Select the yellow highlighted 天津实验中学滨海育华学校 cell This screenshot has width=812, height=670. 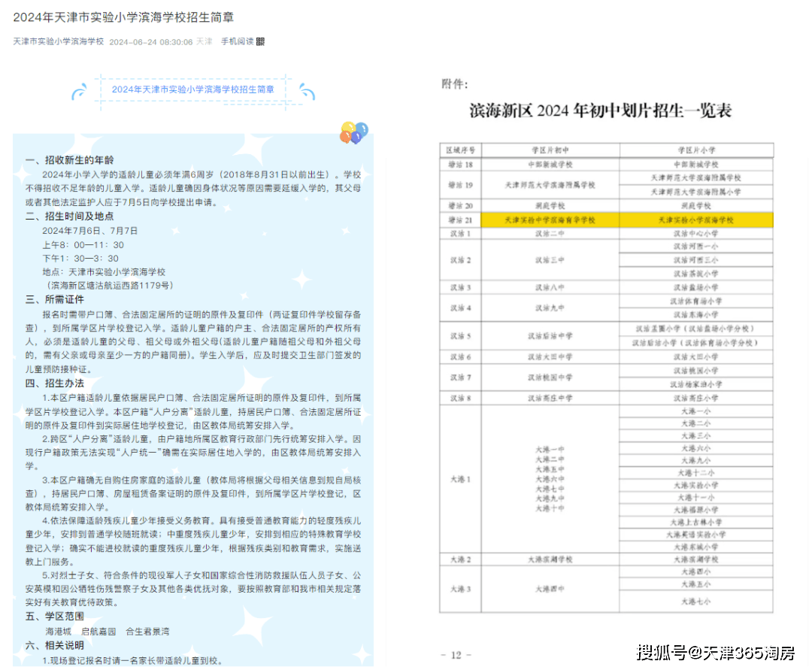click(549, 220)
